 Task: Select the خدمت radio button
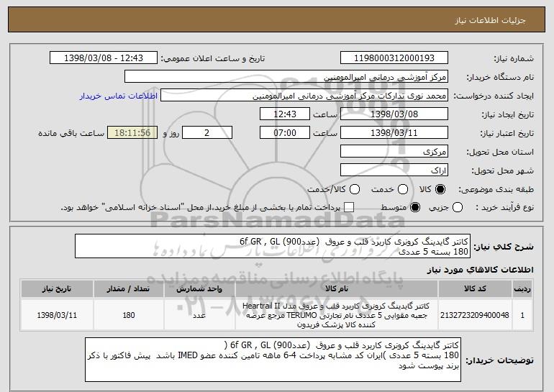click(x=403, y=190)
